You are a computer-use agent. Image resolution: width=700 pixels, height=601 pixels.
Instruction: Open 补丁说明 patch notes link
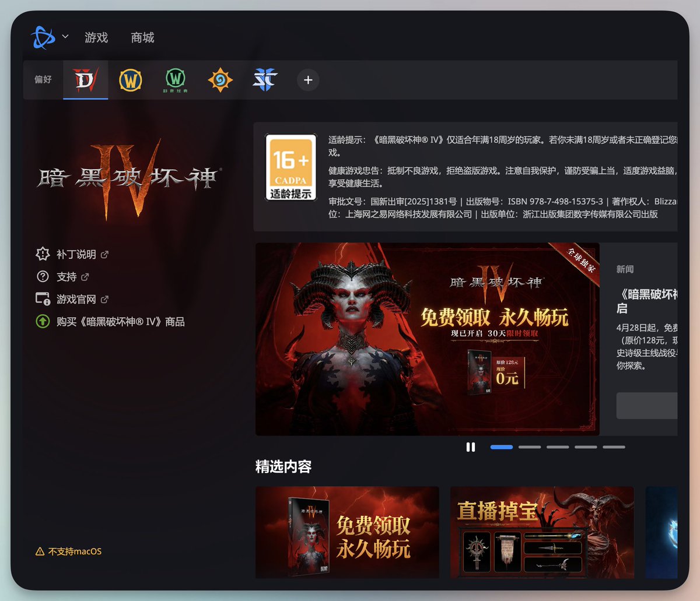coord(76,255)
